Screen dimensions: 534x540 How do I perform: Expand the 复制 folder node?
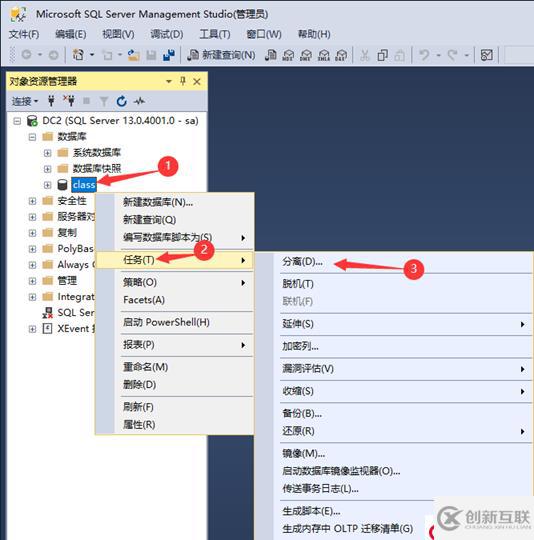[32, 233]
